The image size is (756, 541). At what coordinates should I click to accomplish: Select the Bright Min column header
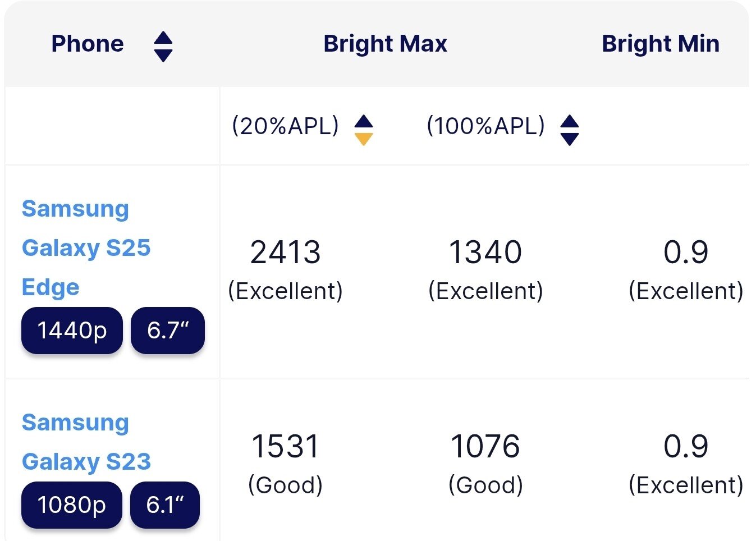[x=660, y=44]
